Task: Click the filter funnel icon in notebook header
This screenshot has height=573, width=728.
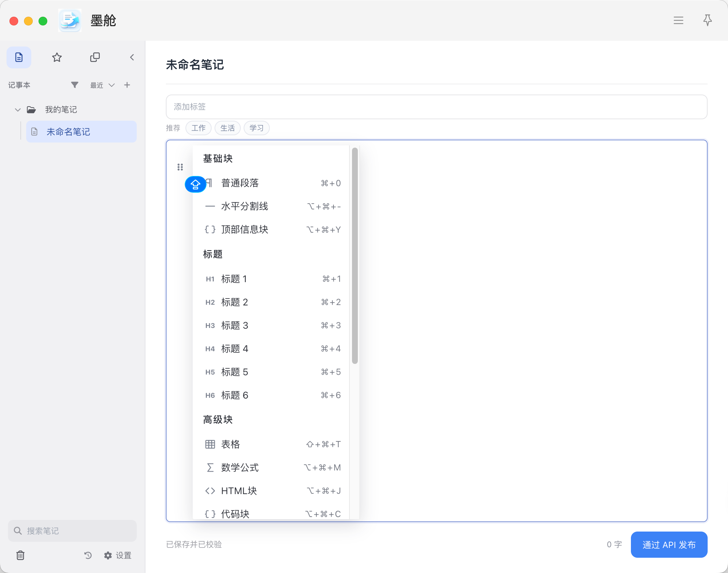Action: click(x=75, y=85)
